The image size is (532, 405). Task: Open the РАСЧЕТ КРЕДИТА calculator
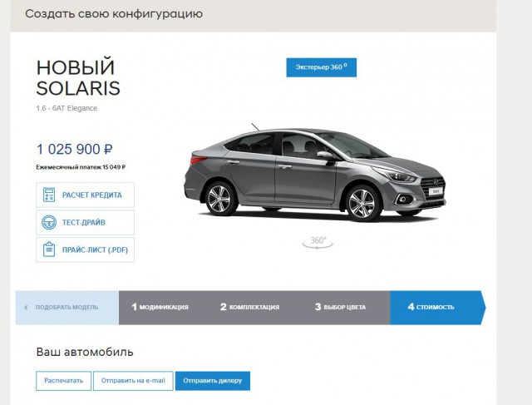85,195
